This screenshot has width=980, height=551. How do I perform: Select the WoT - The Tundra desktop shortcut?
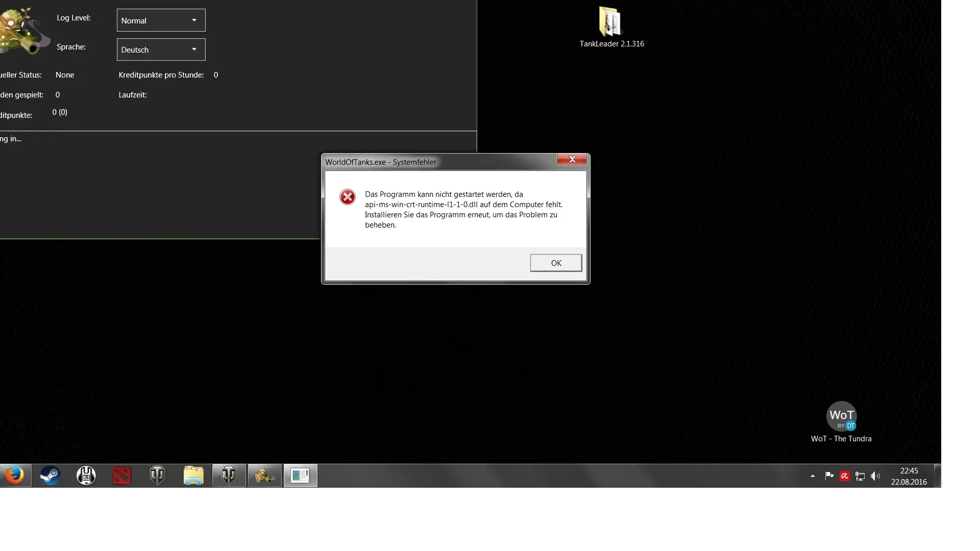[841, 422]
